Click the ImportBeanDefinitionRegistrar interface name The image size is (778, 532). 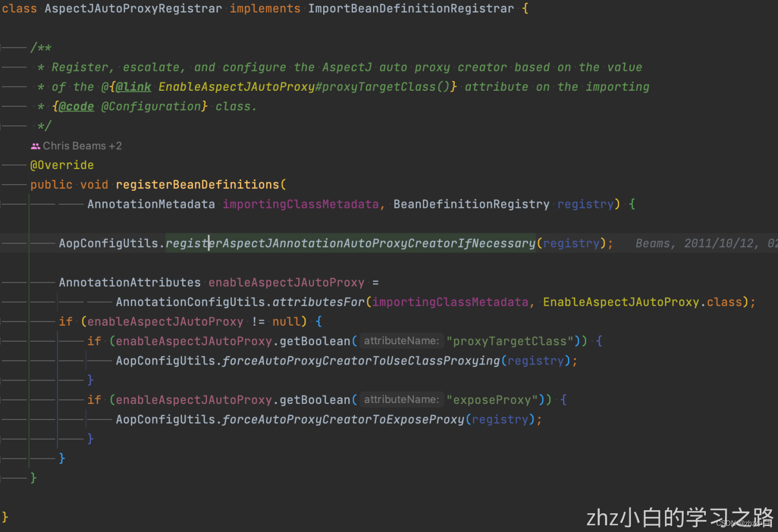click(411, 9)
